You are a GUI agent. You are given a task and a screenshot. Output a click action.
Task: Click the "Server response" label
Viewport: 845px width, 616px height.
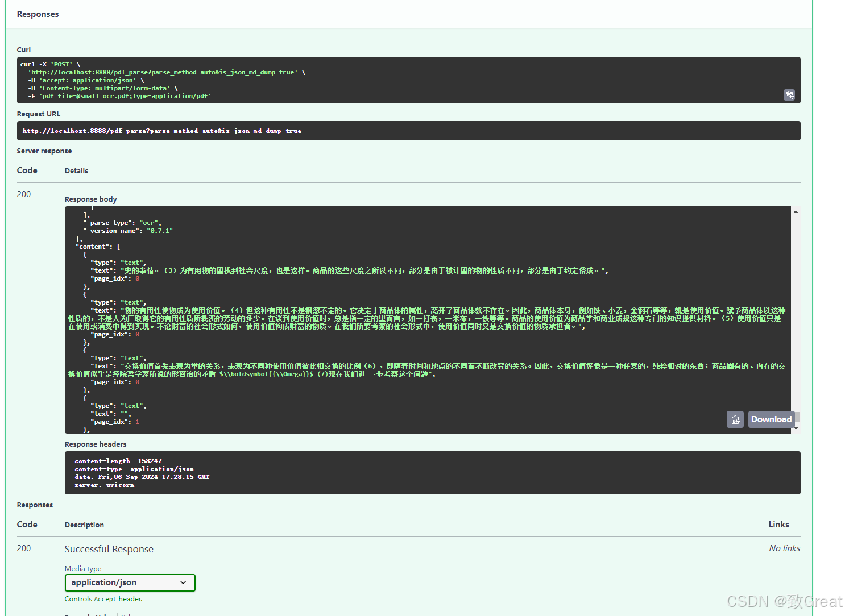coord(44,151)
